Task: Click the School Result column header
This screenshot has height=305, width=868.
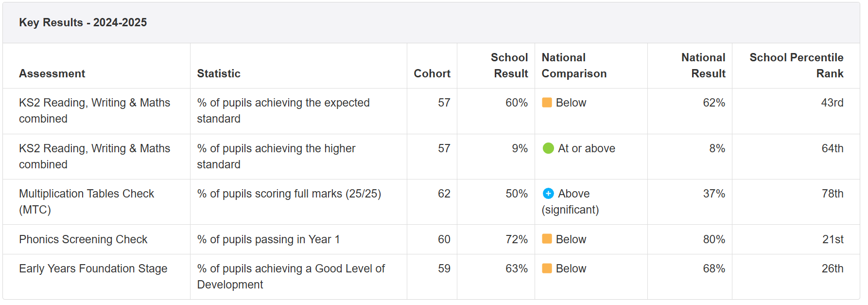Action: tap(509, 66)
